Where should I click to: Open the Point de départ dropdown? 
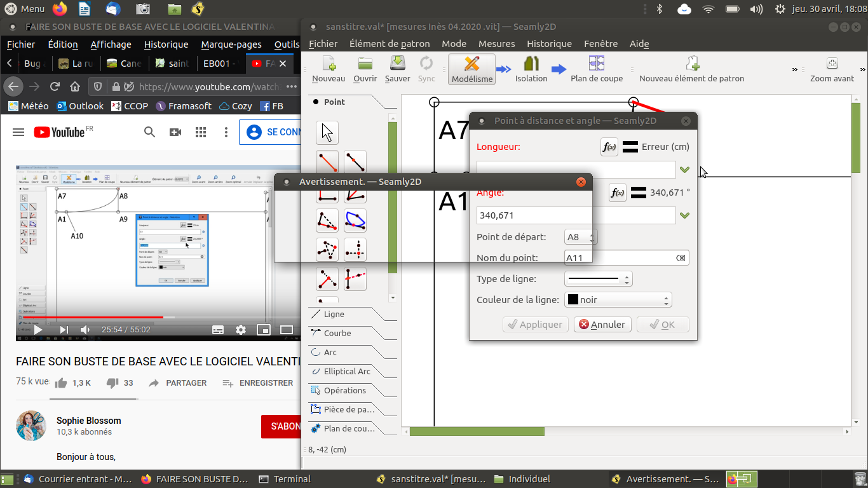(581, 237)
